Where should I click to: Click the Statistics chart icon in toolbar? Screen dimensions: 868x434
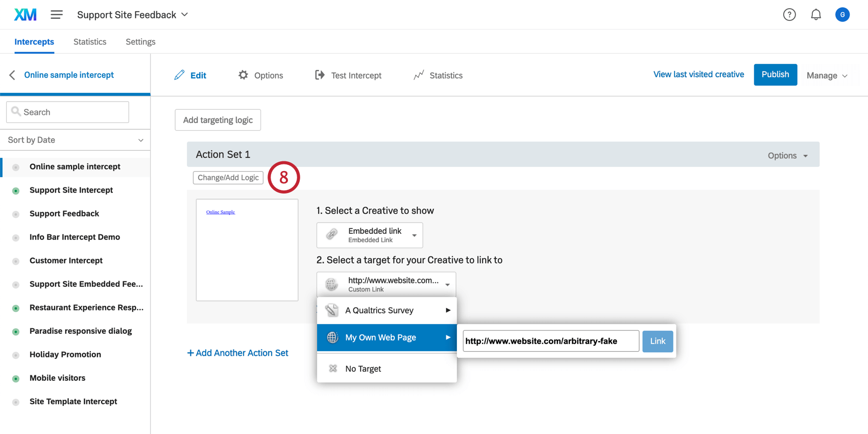(419, 75)
